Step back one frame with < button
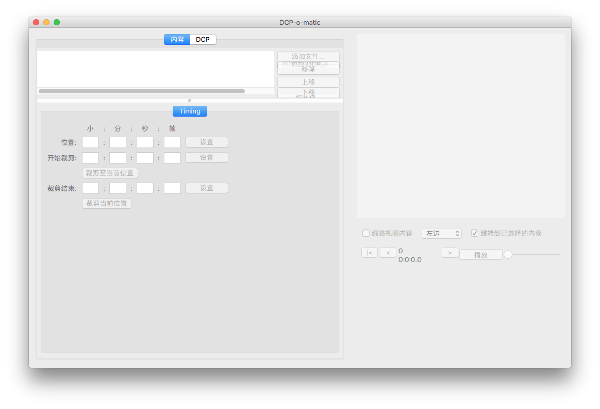 (388, 253)
